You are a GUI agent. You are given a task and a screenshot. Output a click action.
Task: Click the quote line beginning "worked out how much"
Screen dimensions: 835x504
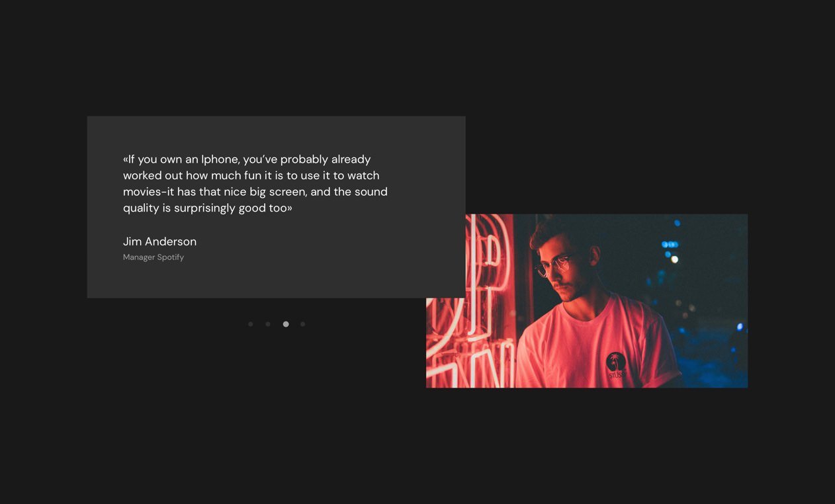pos(251,176)
